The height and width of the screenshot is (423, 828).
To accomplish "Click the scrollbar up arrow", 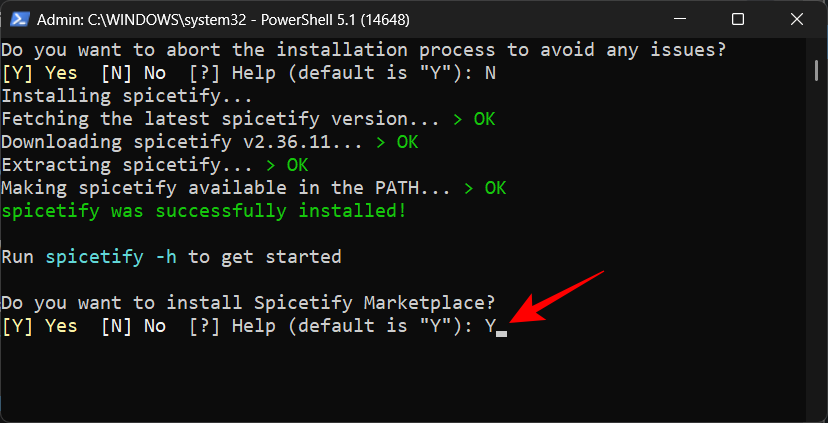I will [x=816, y=46].
